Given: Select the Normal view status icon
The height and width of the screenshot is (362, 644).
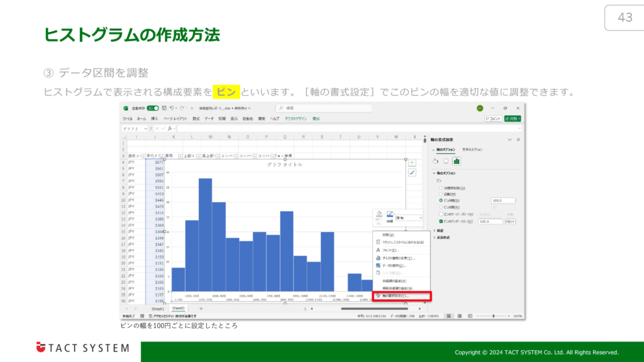Looking at the screenshot, I should click(448, 316).
